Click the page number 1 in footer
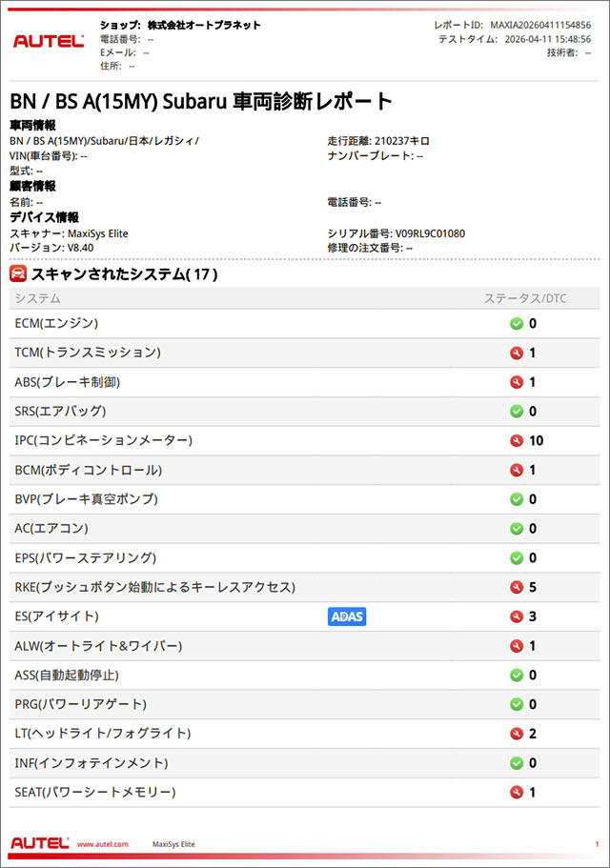 (x=598, y=844)
